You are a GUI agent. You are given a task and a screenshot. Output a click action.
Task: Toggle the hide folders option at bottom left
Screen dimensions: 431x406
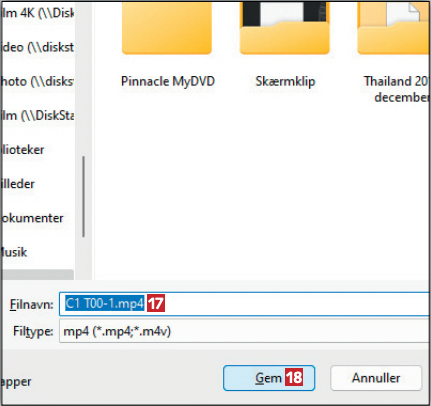tap(16, 382)
